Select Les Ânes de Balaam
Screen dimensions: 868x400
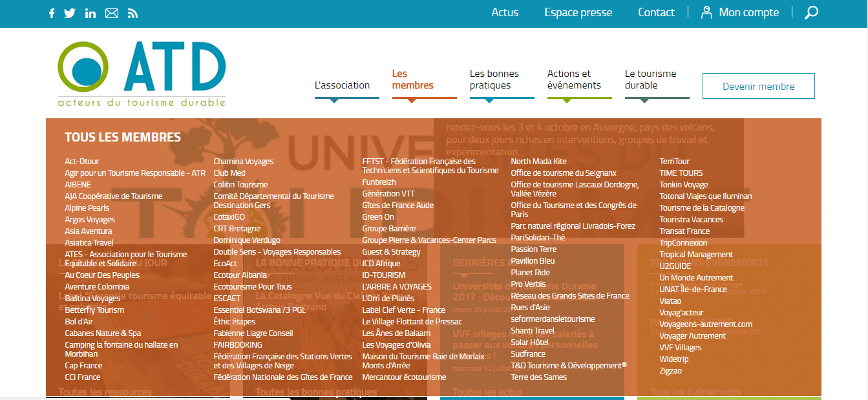point(396,333)
